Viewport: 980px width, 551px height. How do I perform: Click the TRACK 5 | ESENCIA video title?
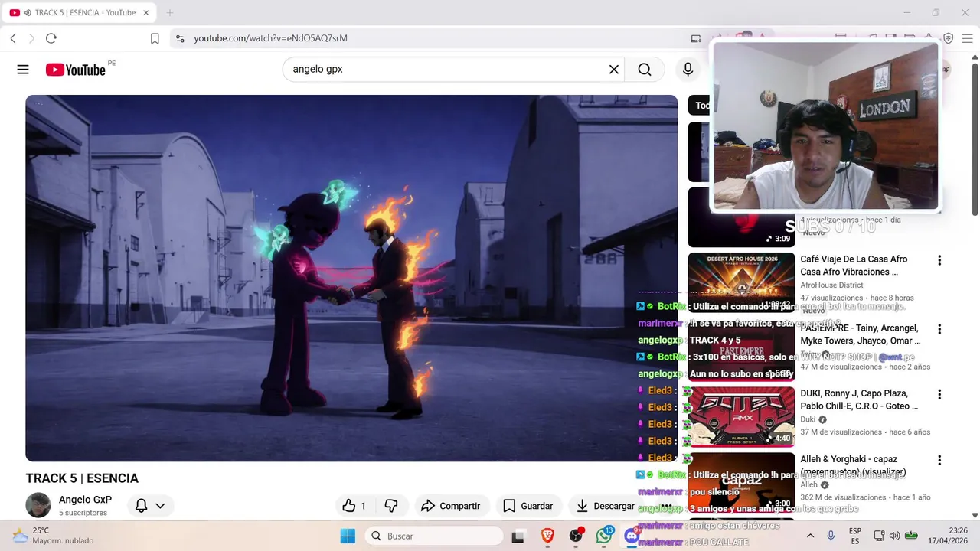(82, 478)
